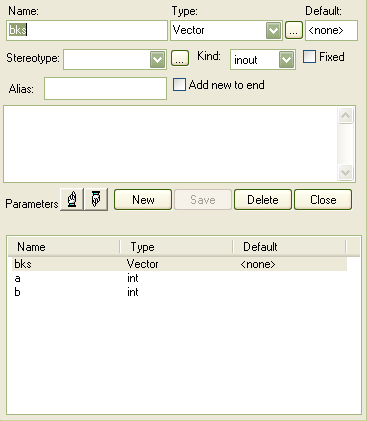Open the Kind dropdown set to inout
The height and width of the screenshot is (421, 367).
[286, 60]
